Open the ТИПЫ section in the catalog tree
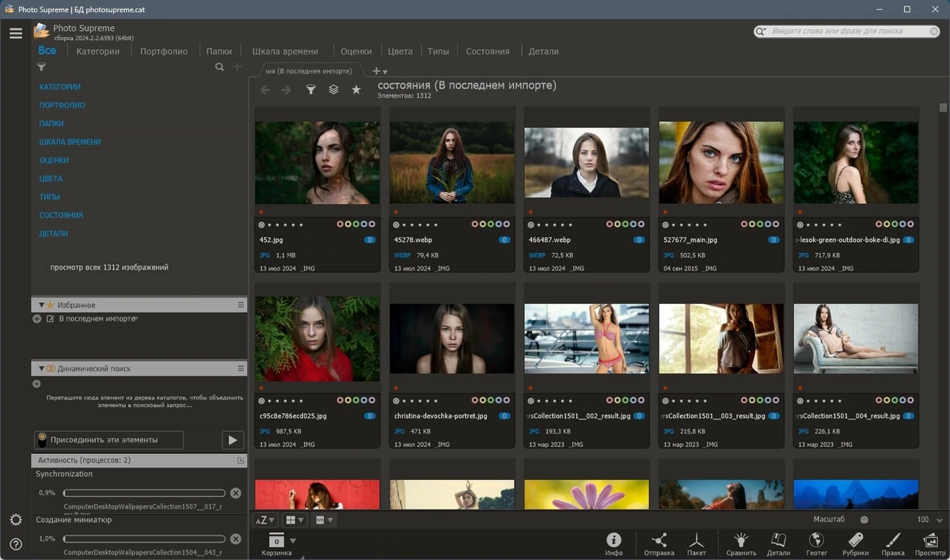 [49, 197]
